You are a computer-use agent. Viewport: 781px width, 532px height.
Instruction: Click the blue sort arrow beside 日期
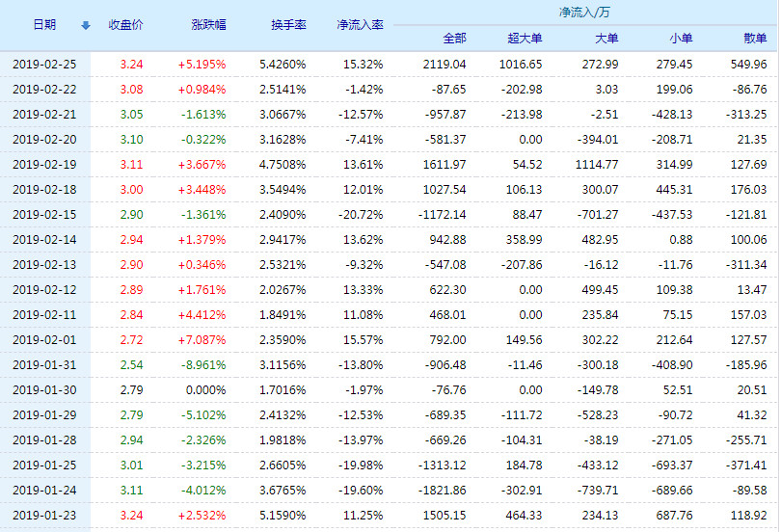pyautogui.click(x=86, y=25)
